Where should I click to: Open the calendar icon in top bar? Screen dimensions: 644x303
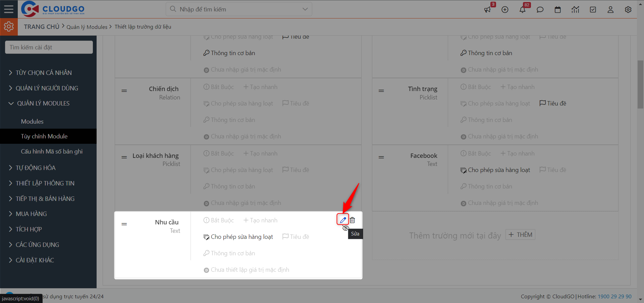[x=557, y=10]
